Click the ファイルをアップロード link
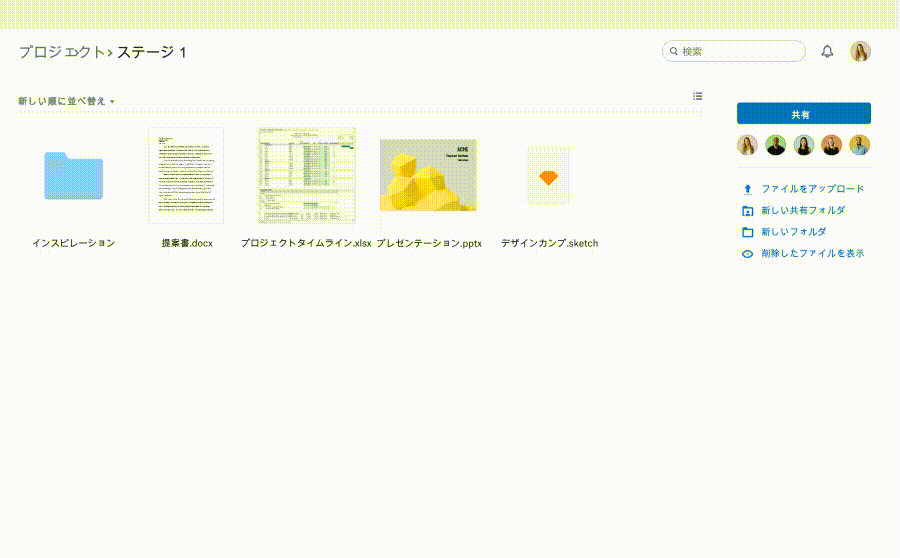 pos(812,189)
